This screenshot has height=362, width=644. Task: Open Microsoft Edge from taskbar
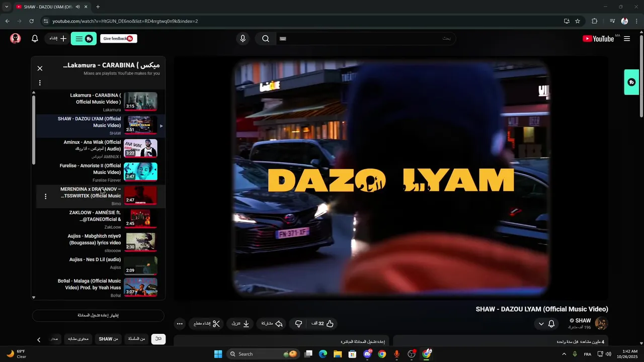(323, 354)
